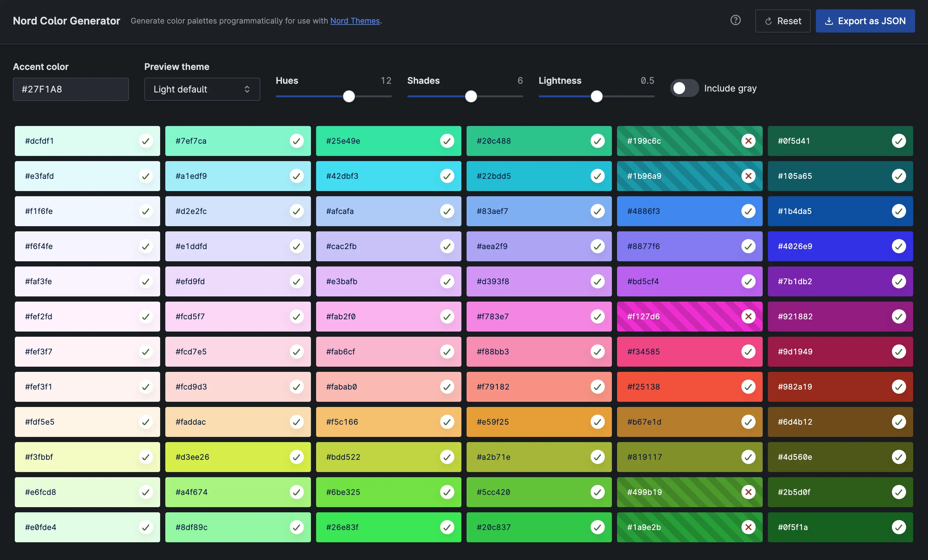This screenshot has height=560, width=928.
Task: Click the Light default dropdown chevrons
Action: pyautogui.click(x=247, y=89)
